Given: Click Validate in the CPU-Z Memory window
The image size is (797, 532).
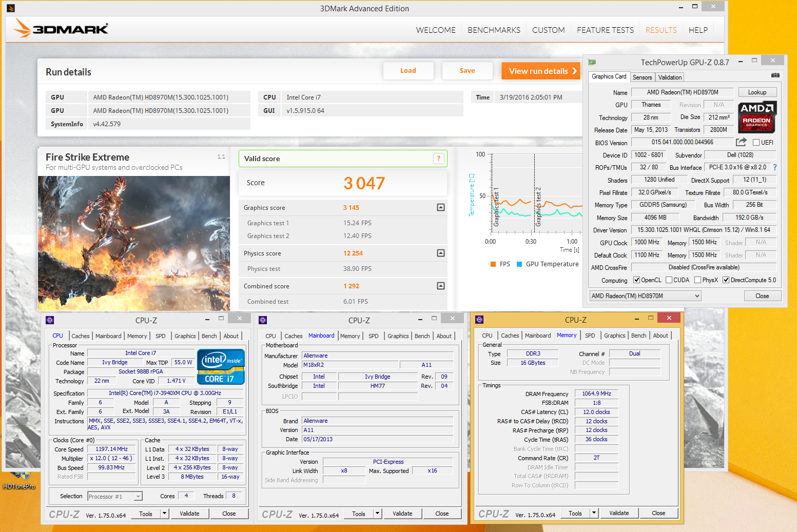Looking at the screenshot, I should tap(619, 513).
